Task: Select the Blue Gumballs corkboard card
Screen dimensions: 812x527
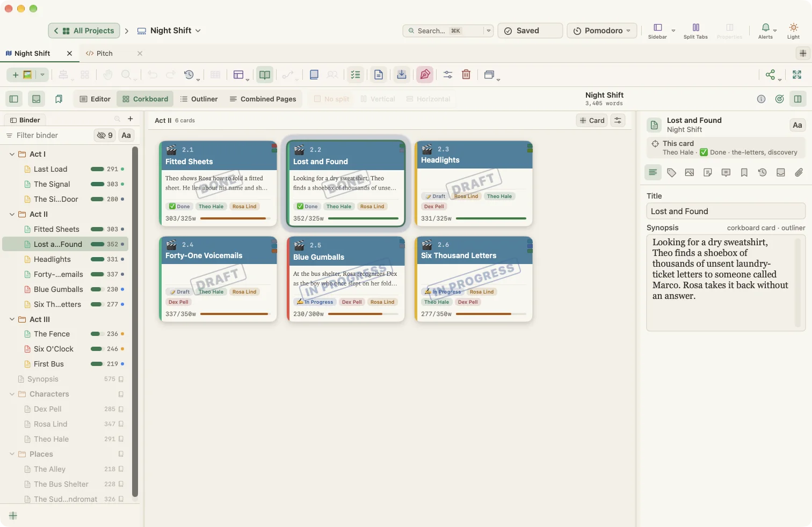Action: [x=346, y=279]
